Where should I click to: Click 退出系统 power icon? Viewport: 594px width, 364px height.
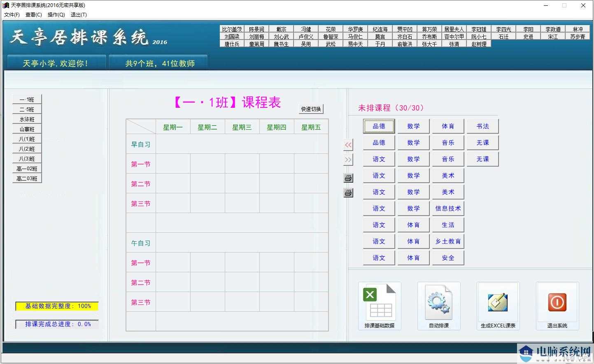[557, 306]
